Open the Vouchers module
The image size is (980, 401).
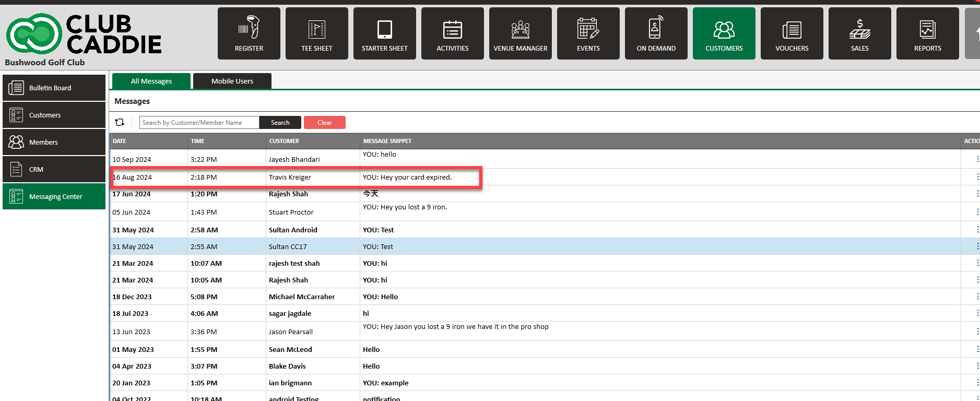(x=792, y=33)
